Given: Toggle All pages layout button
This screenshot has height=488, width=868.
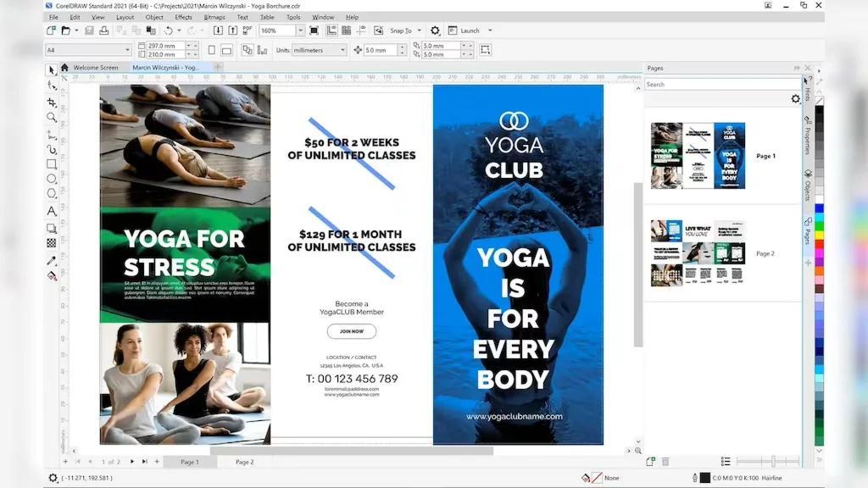Looking at the screenshot, I should (248, 50).
